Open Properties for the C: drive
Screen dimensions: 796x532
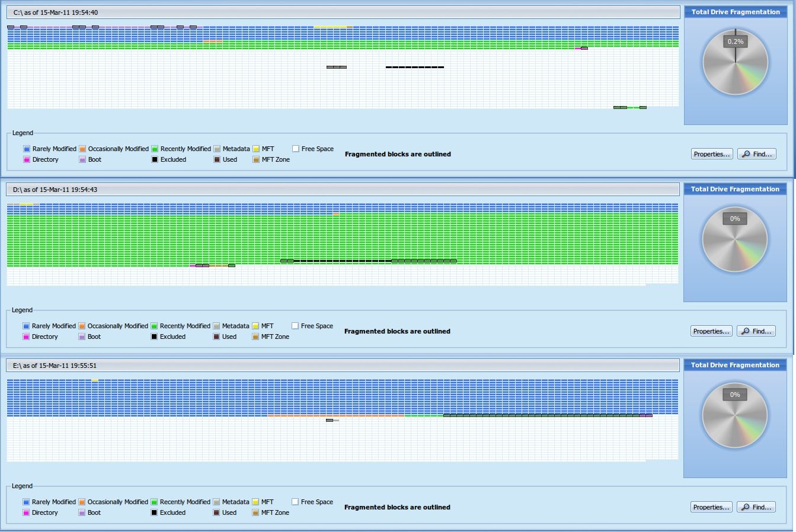pyautogui.click(x=711, y=154)
